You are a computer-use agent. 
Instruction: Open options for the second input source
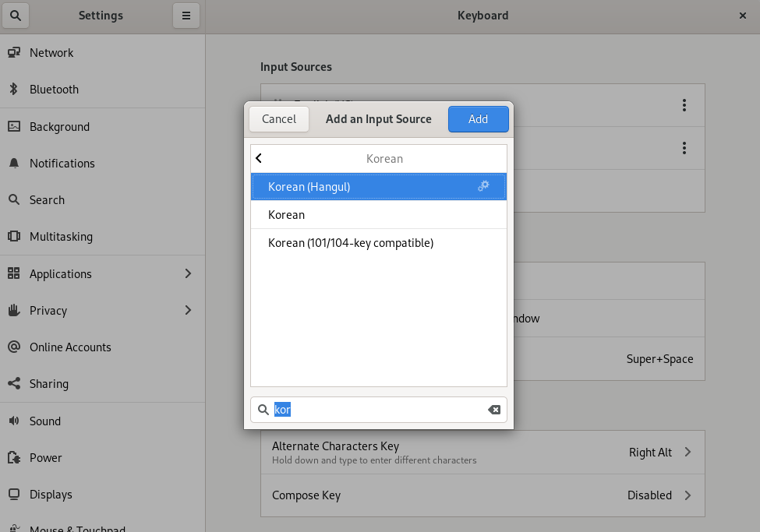point(684,148)
